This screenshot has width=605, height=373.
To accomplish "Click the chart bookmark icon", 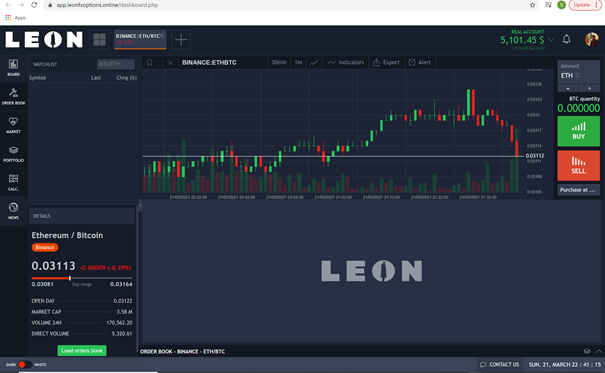I will (149, 62).
